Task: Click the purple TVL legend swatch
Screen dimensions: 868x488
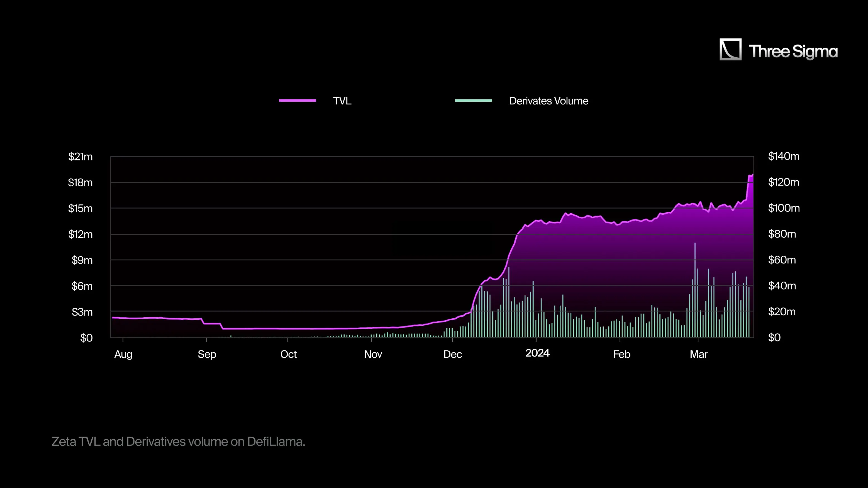Action: (298, 101)
